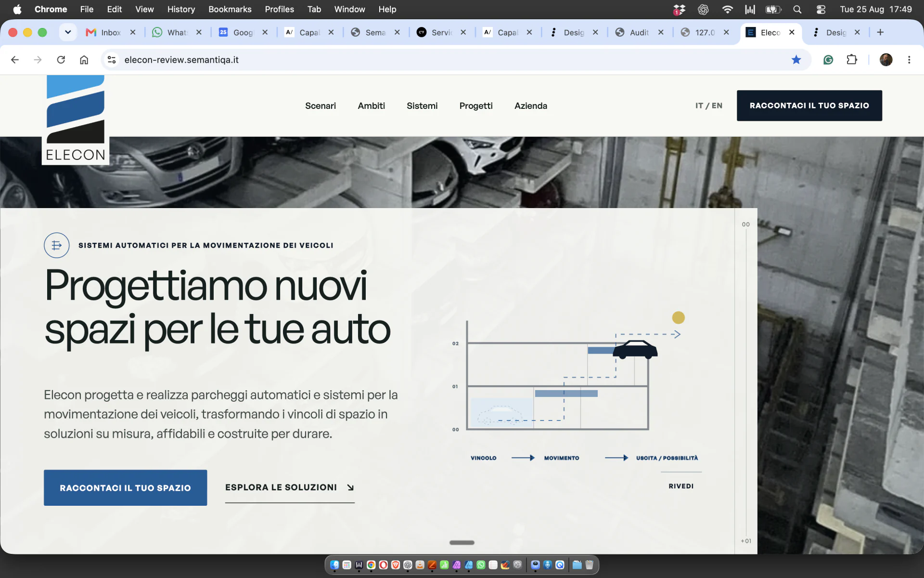Click the Wi-Fi status icon

(x=728, y=9)
